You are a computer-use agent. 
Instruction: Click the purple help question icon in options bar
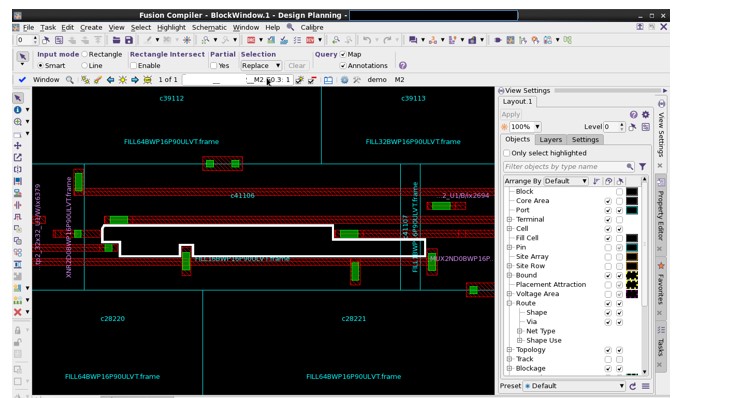click(403, 66)
